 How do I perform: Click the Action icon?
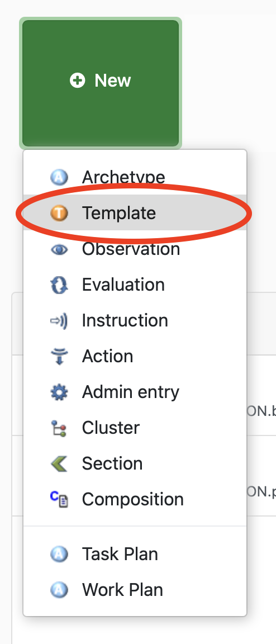coord(59,356)
